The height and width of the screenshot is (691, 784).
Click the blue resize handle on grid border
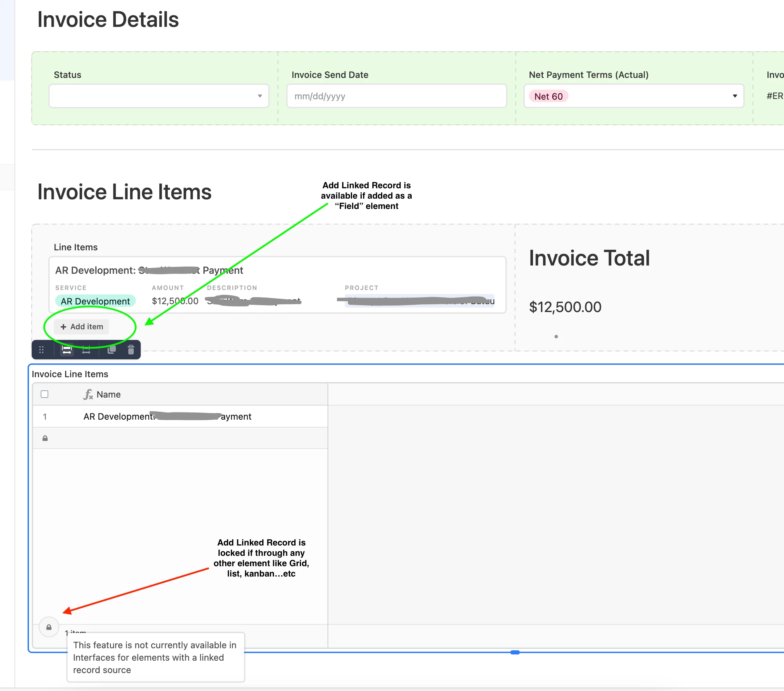(x=515, y=652)
